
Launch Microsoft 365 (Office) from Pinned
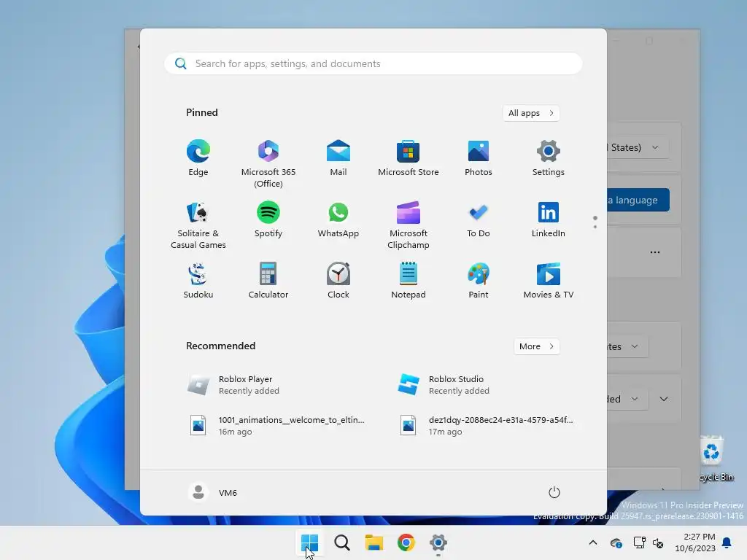[268, 164]
